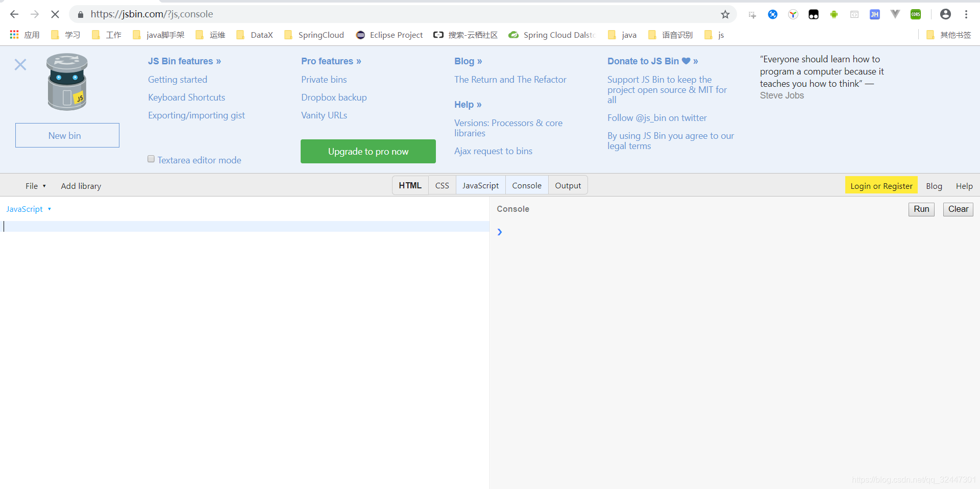Click the New bin button
Image resolution: width=980 pixels, height=489 pixels.
tap(67, 135)
